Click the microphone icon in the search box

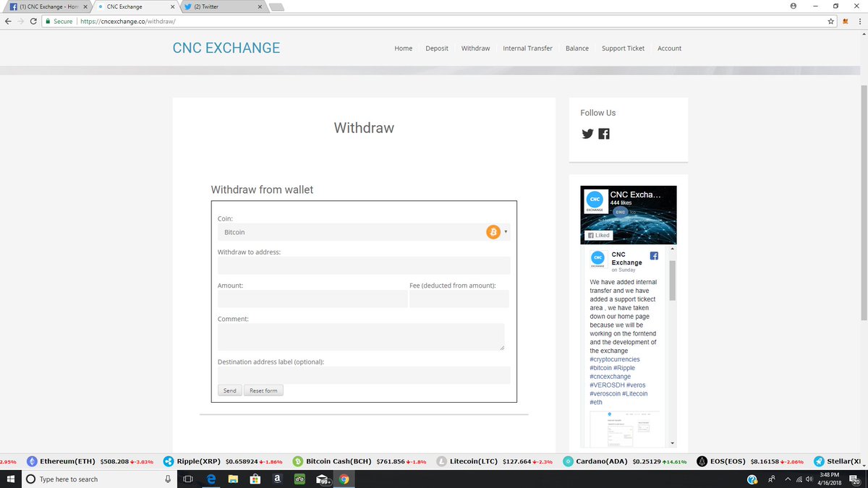168,479
